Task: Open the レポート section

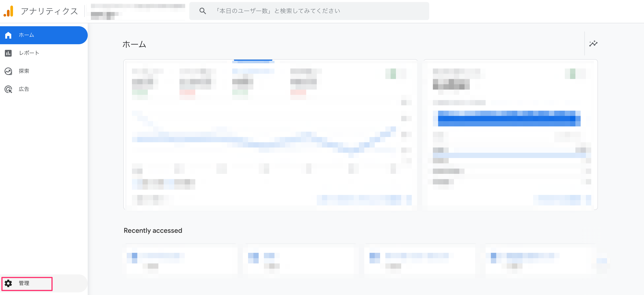Action: 43,53
